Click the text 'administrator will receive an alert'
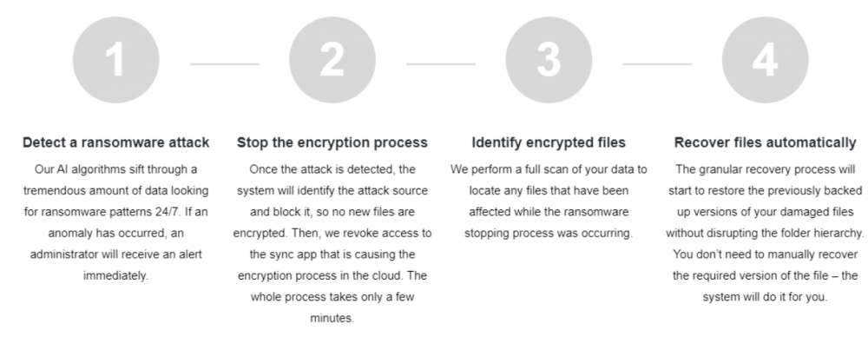 pos(115,254)
